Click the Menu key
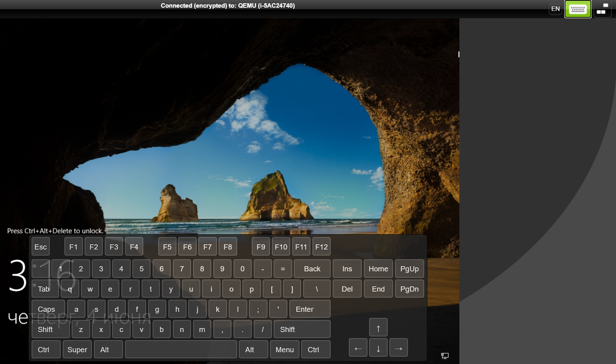This screenshot has height=364, width=616. click(285, 349)
